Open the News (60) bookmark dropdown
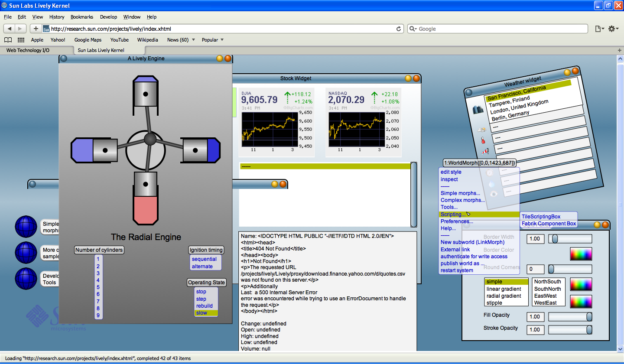Image resolution: width=624 pixels, height=364 pixels. point(181,40)
